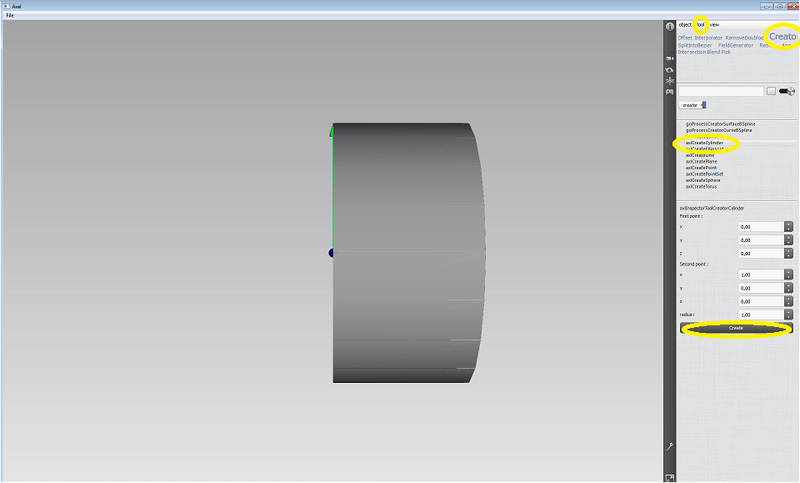Image resolution: width=800 pixels, height=483 pixels.
Task: Click the eye icon below the camera in the sidebar
Action: click(x=669, y=70)
